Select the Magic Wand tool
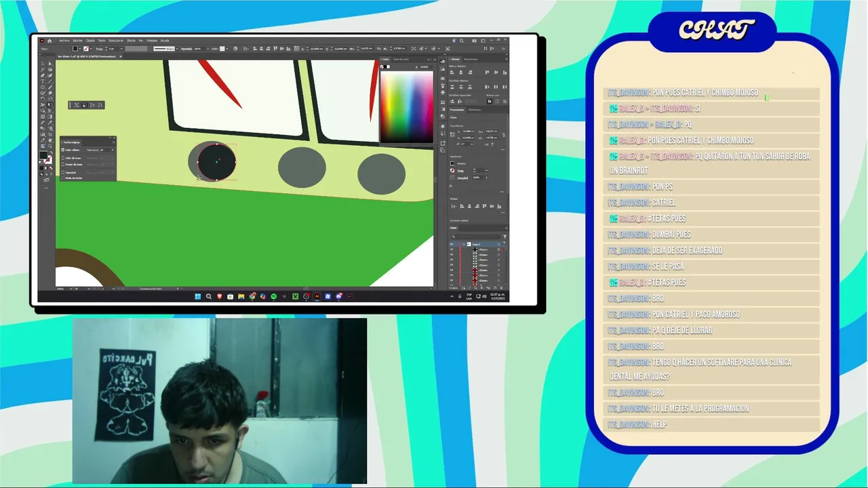 (x=43, y=70)
